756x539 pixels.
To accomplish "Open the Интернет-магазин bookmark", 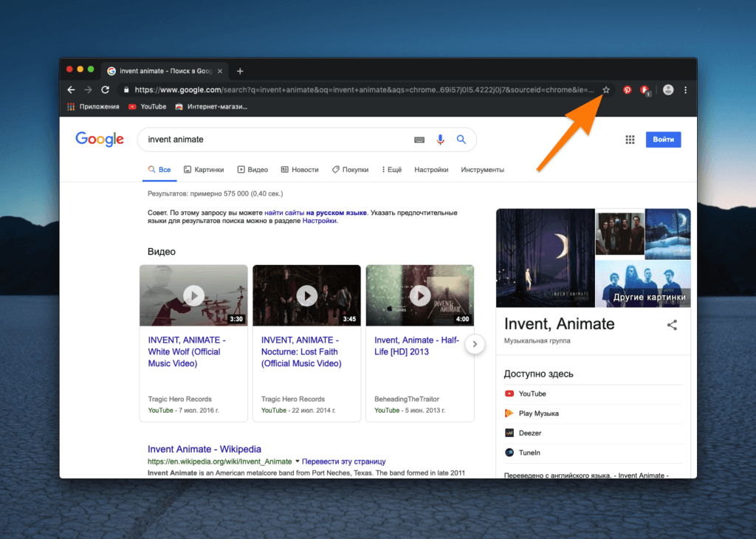I will click(x=211, y=106).
